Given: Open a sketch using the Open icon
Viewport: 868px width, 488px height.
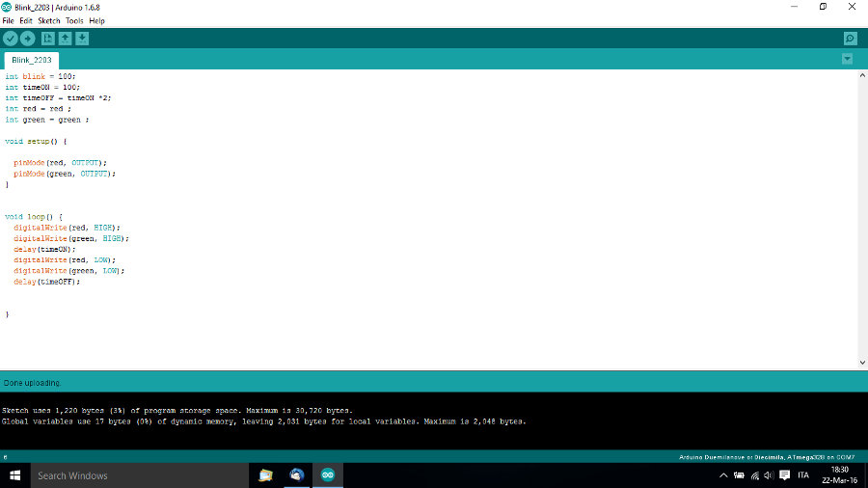Looking at the screenshot, I should pyautogui.click(x=65, y=39).
